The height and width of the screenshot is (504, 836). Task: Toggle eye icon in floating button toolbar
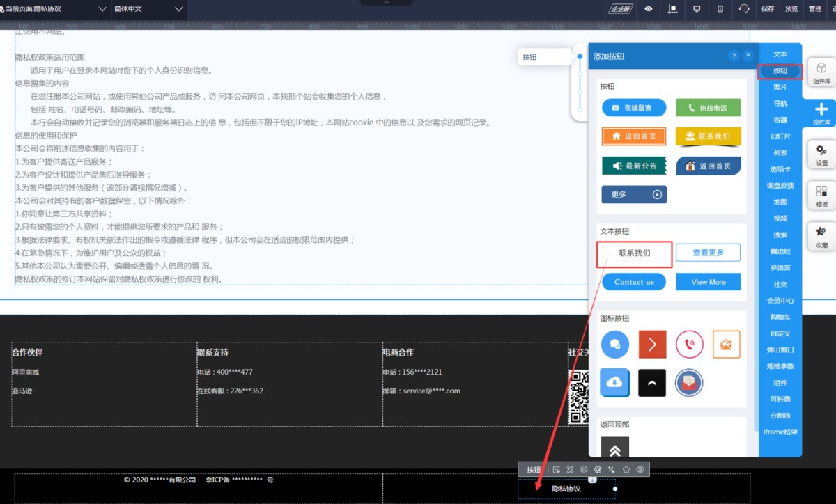(640, 470)
